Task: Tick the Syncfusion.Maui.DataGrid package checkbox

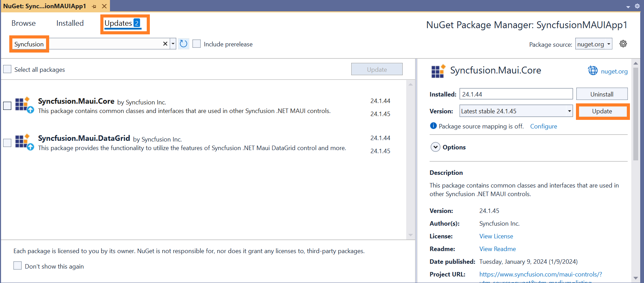Action: tap(7, 143)
